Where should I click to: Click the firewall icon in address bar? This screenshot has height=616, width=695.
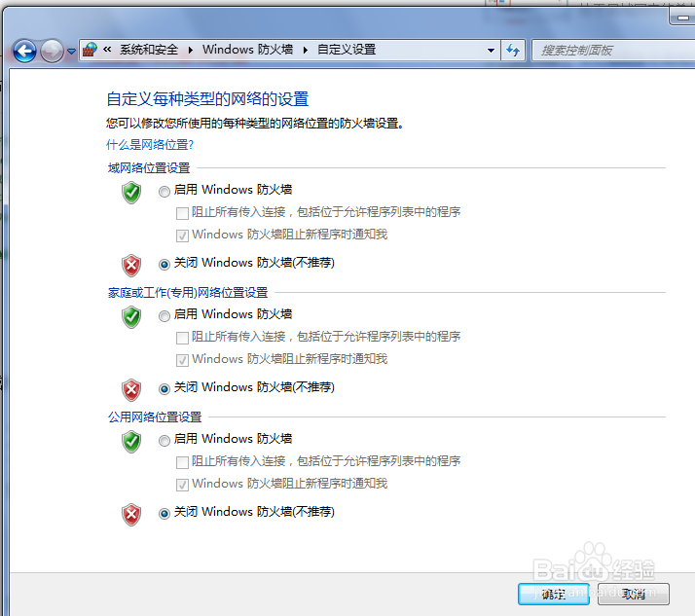point(90,50)
